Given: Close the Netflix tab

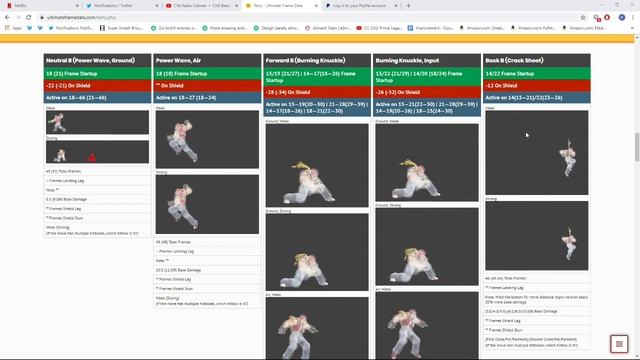Looking at the screenshot, I should tap(77, 6).
